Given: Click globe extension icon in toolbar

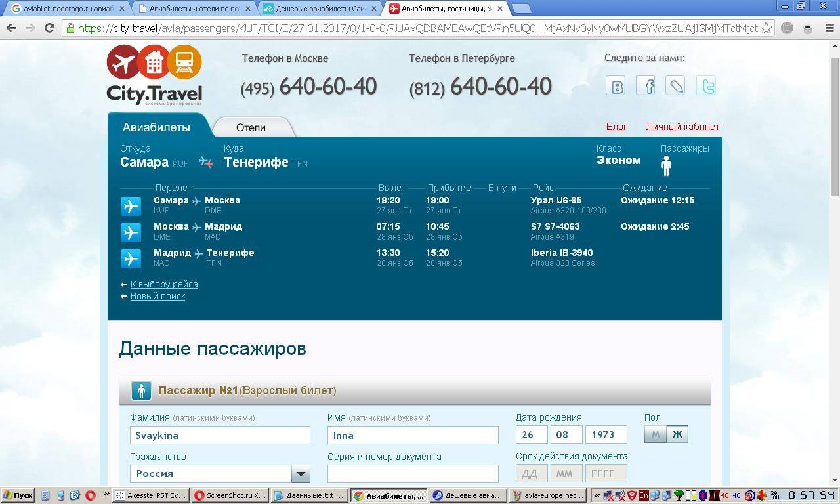Looking at the screenshot, I should (x=787, y=28).
